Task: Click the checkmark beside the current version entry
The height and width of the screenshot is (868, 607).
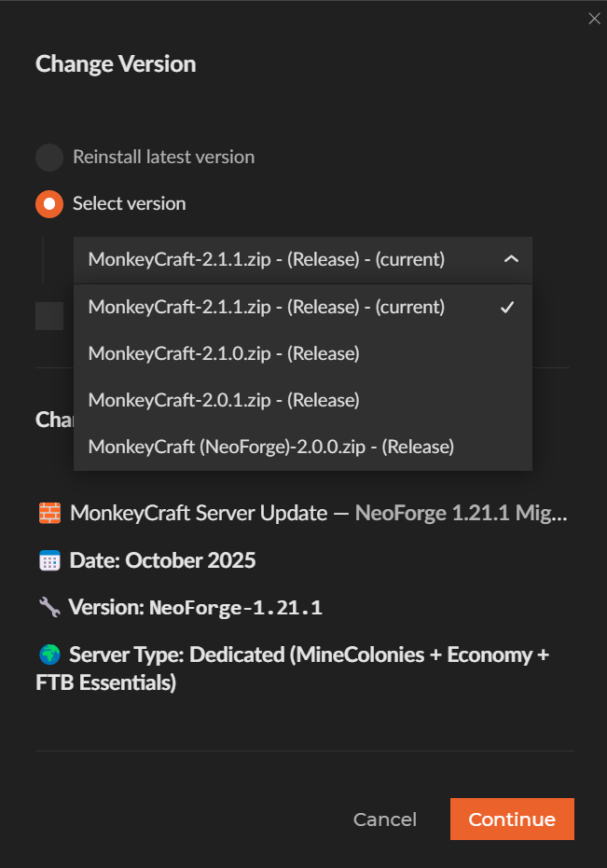Action: (x=506, y=306)
